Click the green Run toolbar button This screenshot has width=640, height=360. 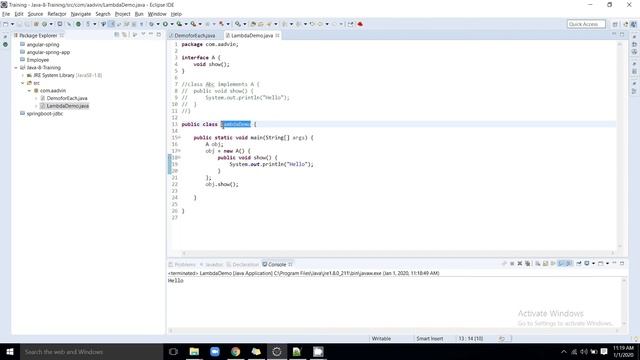[165, 24]
